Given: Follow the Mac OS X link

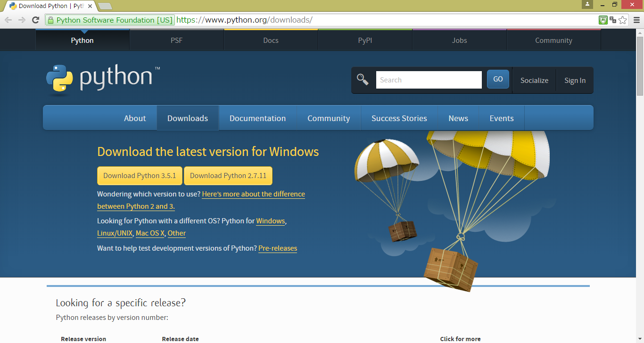Looking at the screenshot, I should pos(150,233).
